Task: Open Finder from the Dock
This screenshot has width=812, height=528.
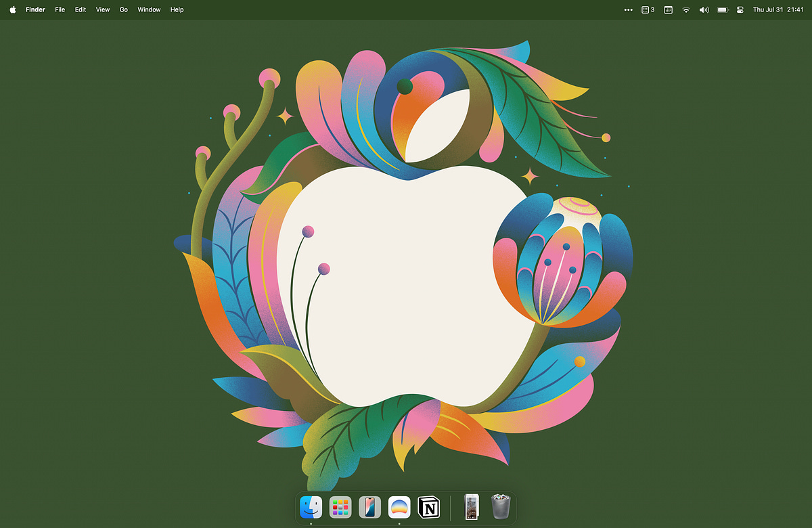Action: pyautogui.click(x=311, y=506)
